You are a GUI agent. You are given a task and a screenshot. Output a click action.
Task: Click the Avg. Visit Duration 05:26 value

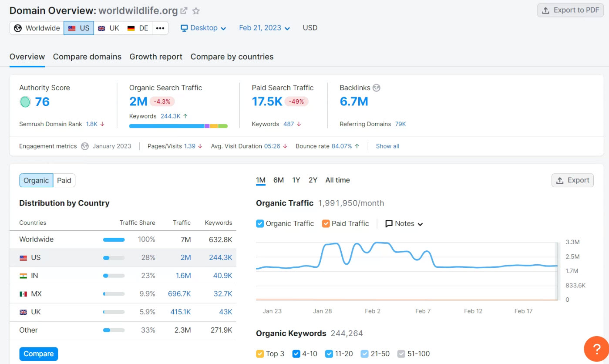(x=272, y=146)
